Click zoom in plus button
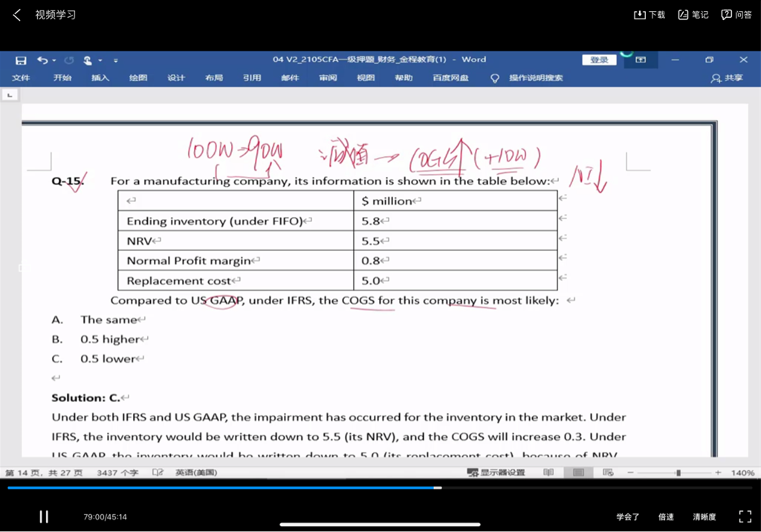This screenshot has height=532, width=761. pyautogui.click(x=718, y=473)
